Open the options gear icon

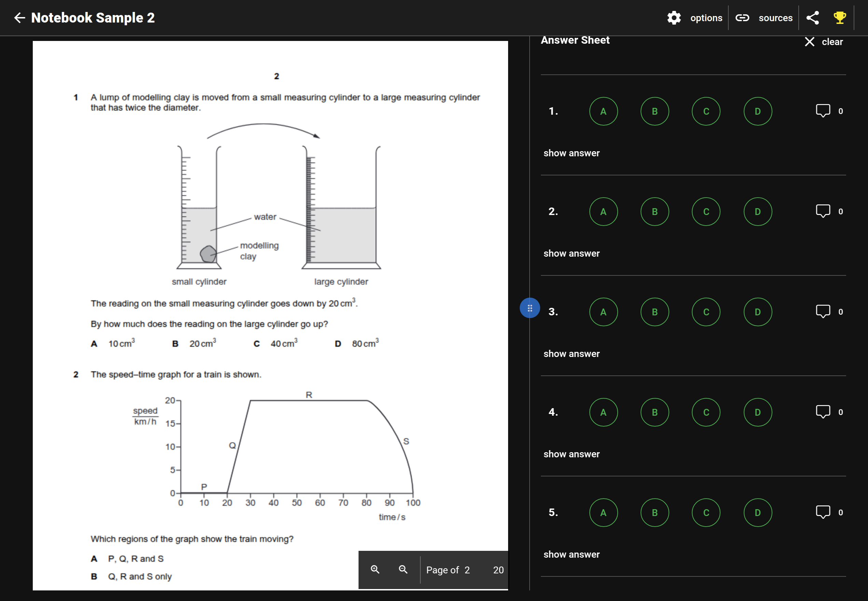pyautogui.click(x=674, y=18)
